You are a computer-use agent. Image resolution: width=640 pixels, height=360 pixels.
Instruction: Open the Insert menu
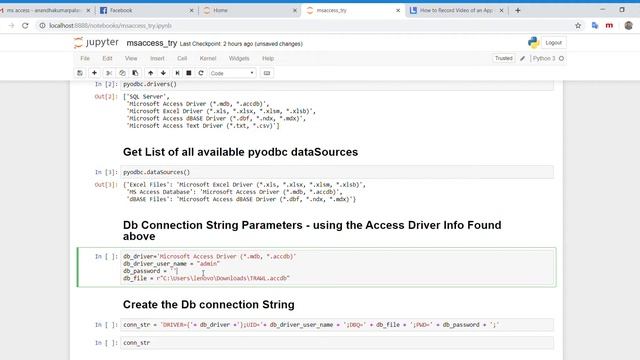coord(157,58)
